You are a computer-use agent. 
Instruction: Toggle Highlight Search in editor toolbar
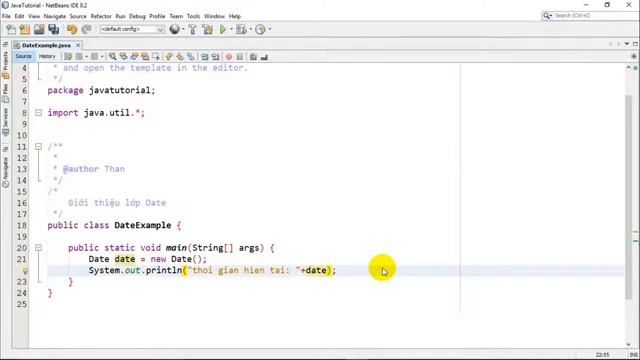(145, 57)
